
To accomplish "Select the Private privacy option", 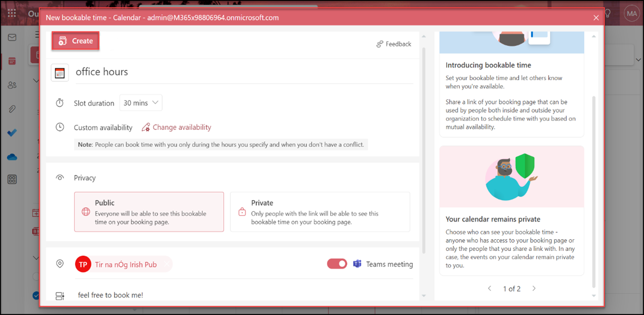I will pyautogui.click(x=320, y=212).
